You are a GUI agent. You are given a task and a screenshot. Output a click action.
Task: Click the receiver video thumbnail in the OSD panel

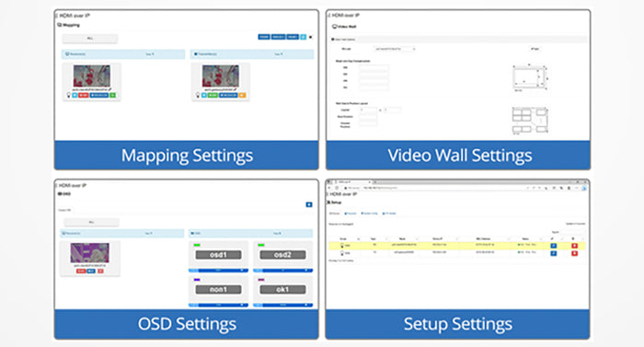click(x=89, y=253)
